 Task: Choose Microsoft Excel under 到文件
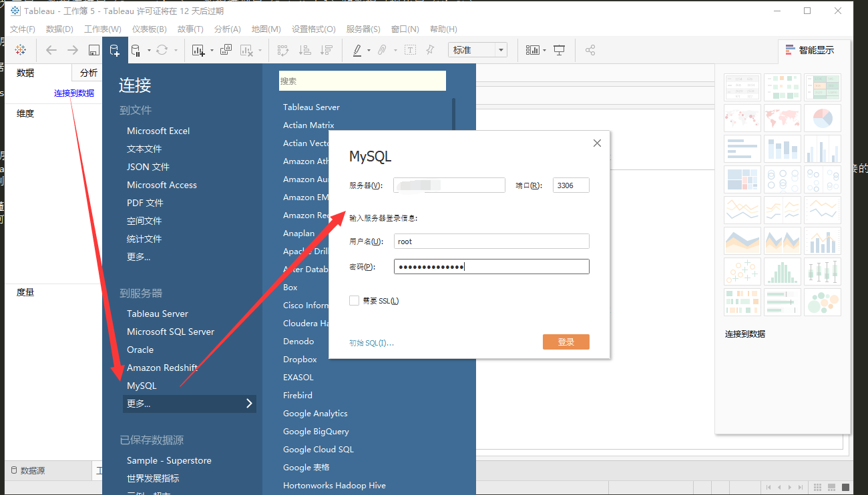[158, 131]
